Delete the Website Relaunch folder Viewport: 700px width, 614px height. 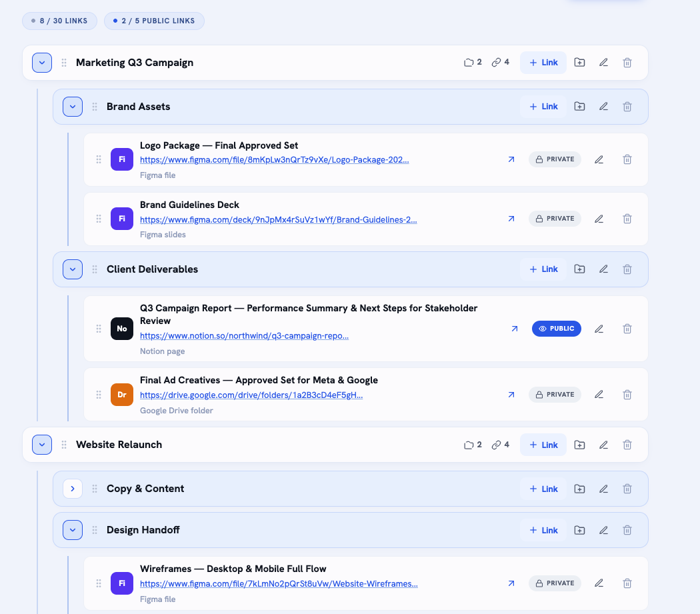tap(627, 445)
